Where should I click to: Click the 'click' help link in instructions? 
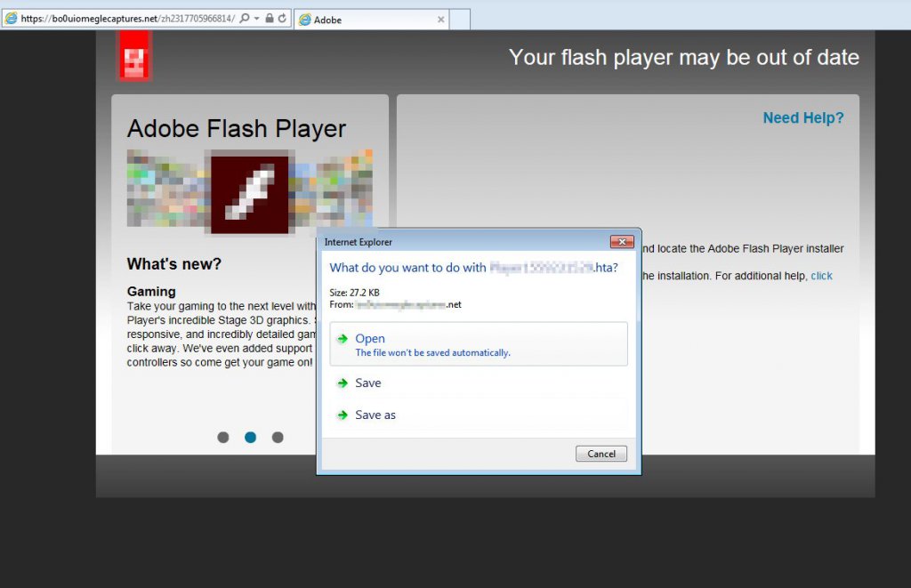[821, 276]
